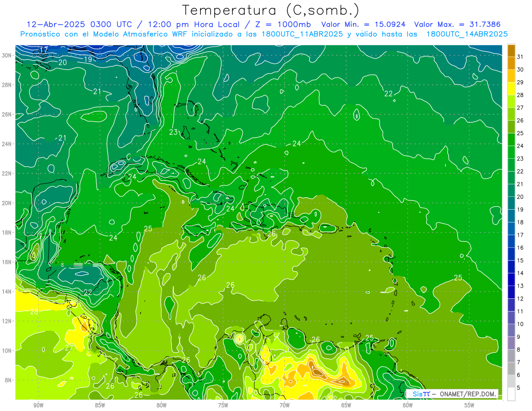The height and width of the screenshot is (411, 532).
Task: Click the '8N' latitude axis label
Action: pos(9,380)
